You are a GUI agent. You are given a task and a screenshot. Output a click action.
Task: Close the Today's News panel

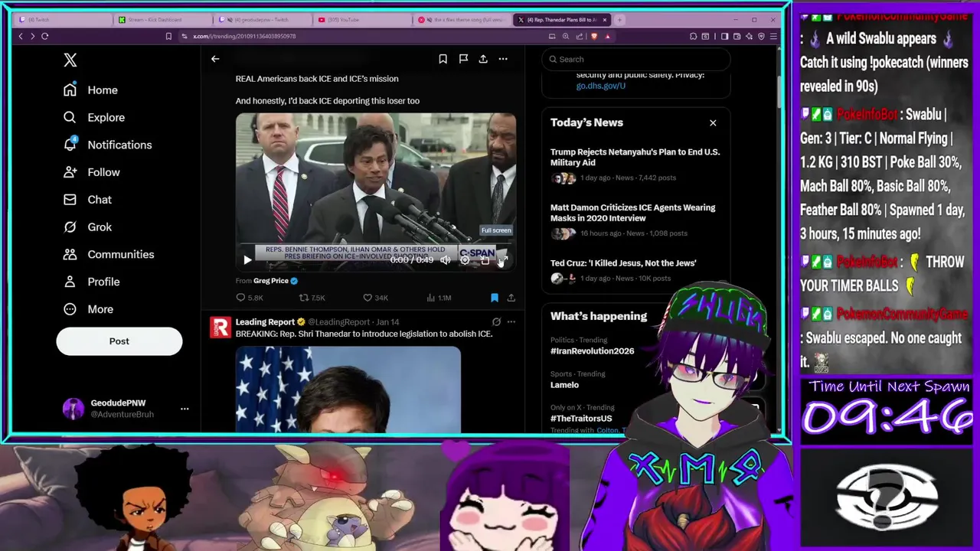click(x=713, y=122)
